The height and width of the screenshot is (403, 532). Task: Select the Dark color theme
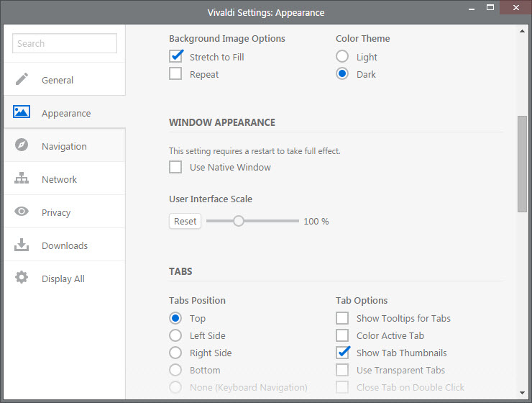[342, 73]
